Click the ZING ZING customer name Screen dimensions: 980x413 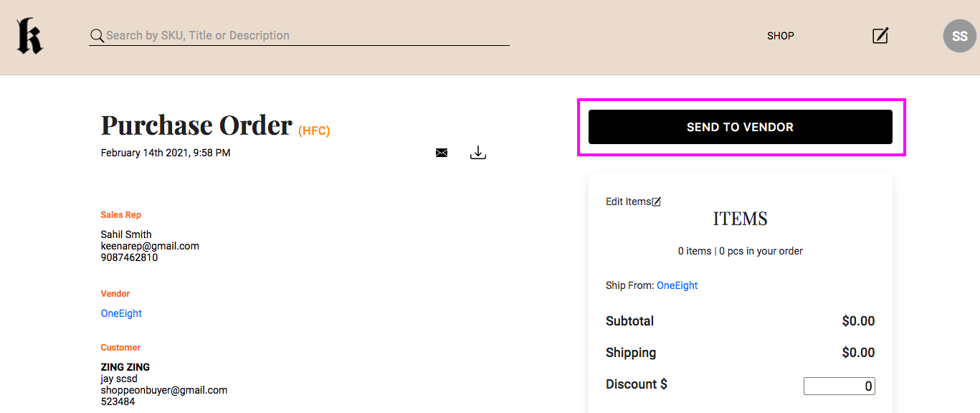click(x=125, y=367)
